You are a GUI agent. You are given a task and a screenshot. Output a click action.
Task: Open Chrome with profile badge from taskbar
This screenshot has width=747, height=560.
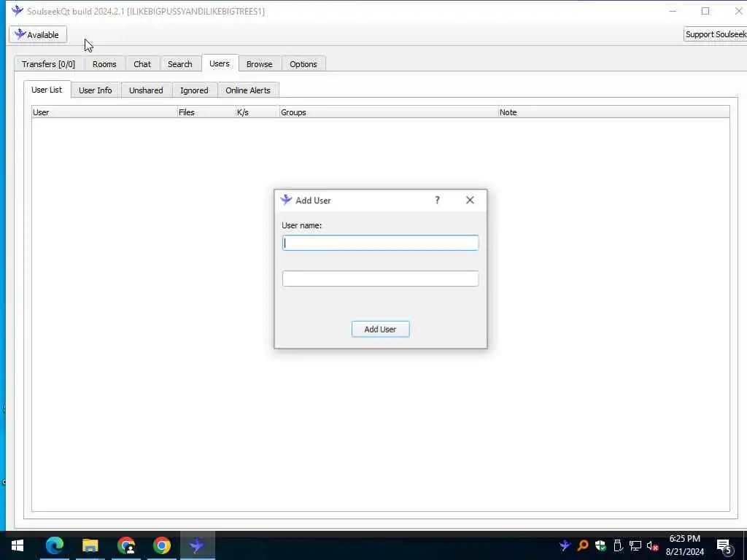coord(126,545)
